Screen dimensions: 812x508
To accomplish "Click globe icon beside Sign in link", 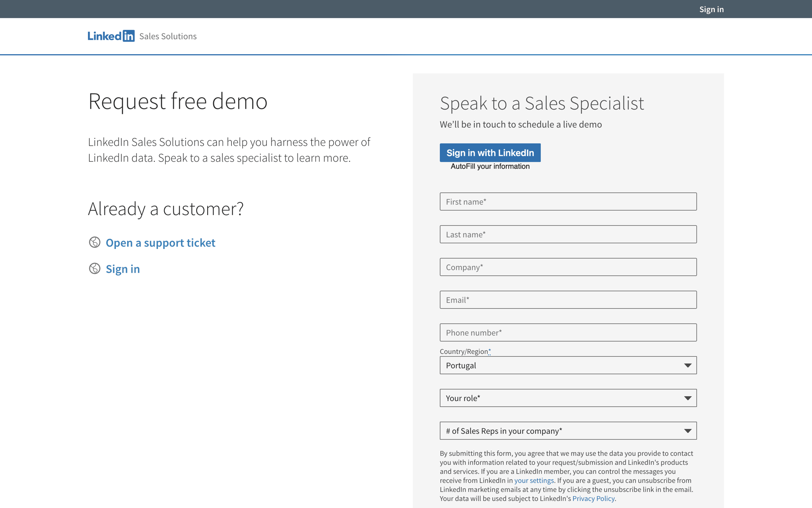I will pos(95,268).
